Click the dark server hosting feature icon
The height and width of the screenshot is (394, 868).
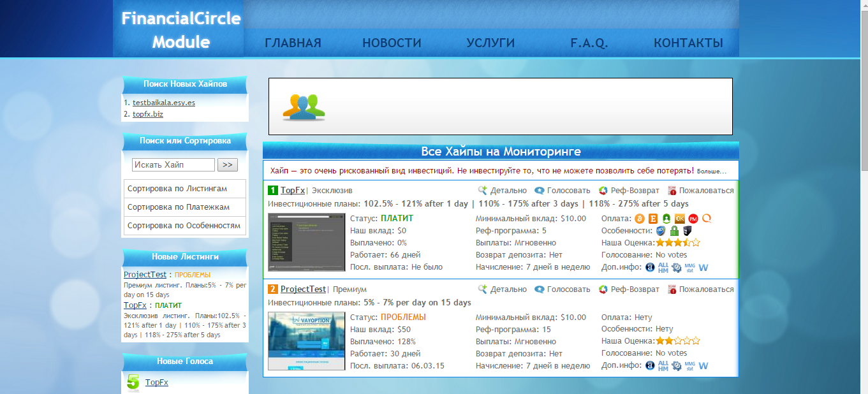(x=687, y=231)
